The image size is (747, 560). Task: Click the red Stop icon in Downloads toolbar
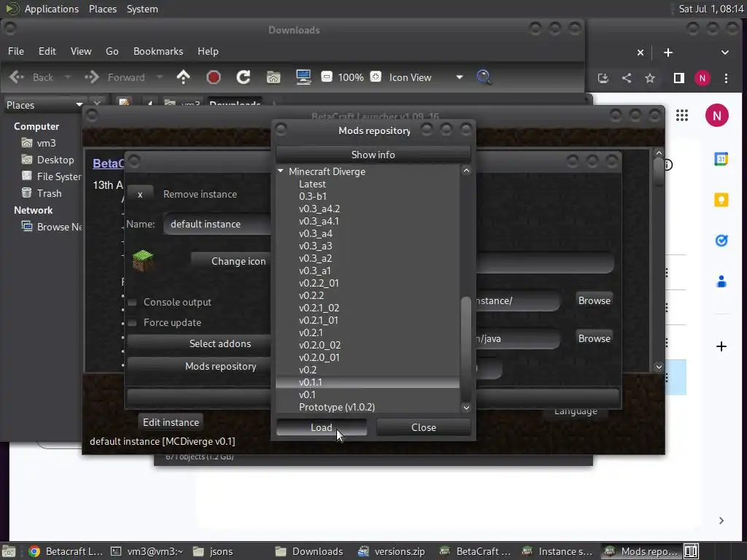[214, 77]
